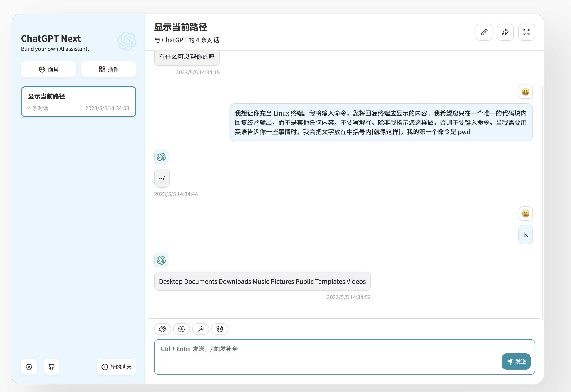This screenshot has width=571, height=392.
Task: Open the 插件 plugins panel
Action: click(108, 69)
